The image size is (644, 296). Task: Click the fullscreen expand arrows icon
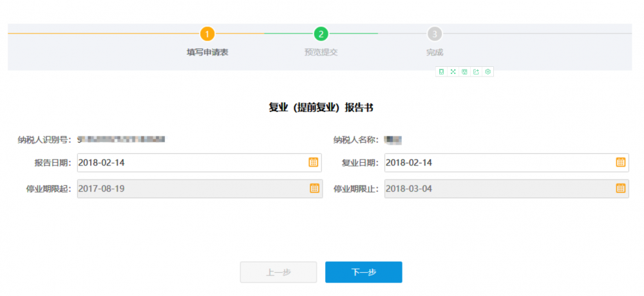coord(453,72)
